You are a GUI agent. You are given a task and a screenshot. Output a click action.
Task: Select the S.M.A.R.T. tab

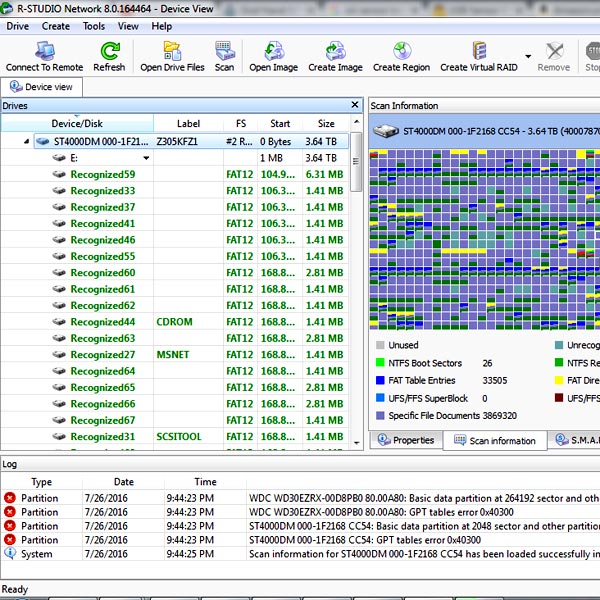[x=575, y=440]
